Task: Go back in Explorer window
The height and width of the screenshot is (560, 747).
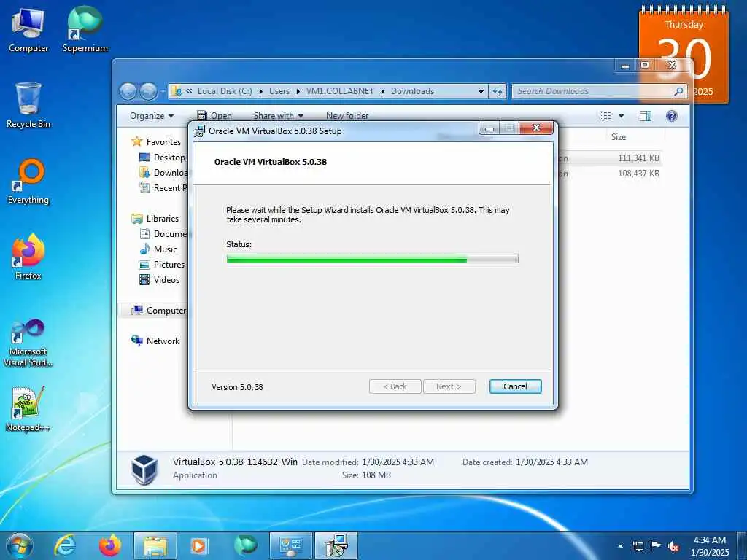Action: point(128,91)
